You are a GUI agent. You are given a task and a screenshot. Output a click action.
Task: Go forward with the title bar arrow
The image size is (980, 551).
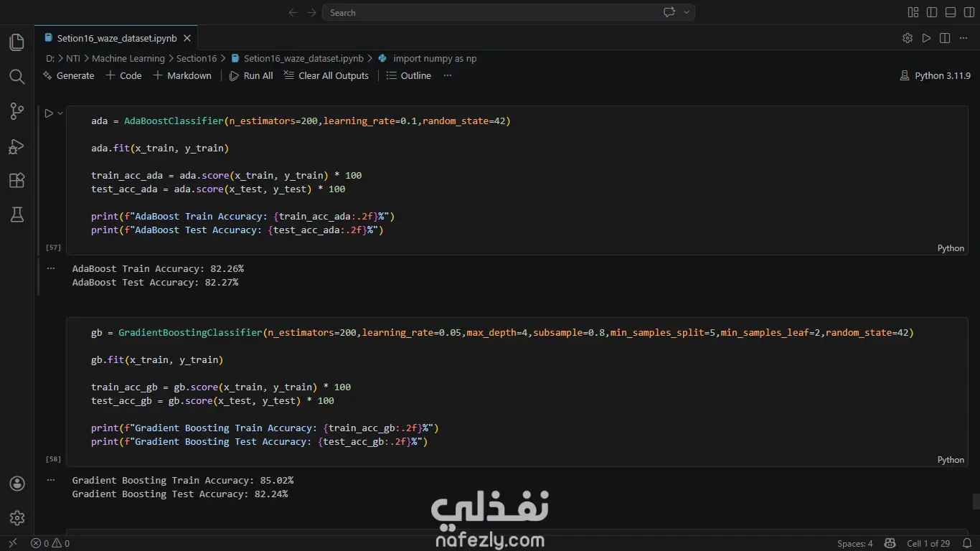tap(311, 12)
